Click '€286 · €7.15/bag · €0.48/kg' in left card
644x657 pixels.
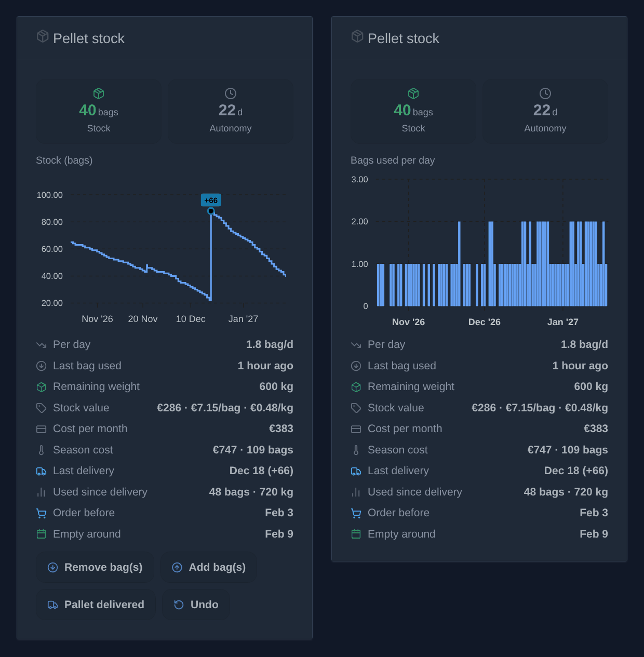pos(225,408)
